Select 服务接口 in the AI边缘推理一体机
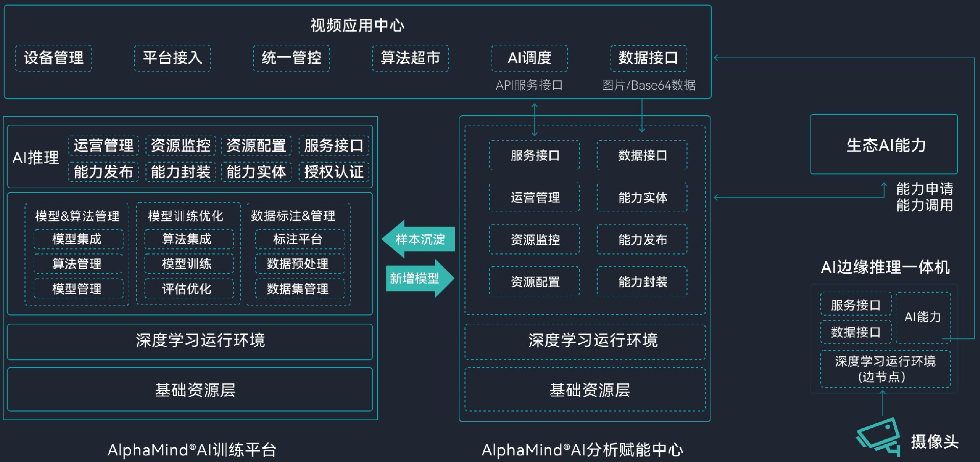 coord(856,305)
